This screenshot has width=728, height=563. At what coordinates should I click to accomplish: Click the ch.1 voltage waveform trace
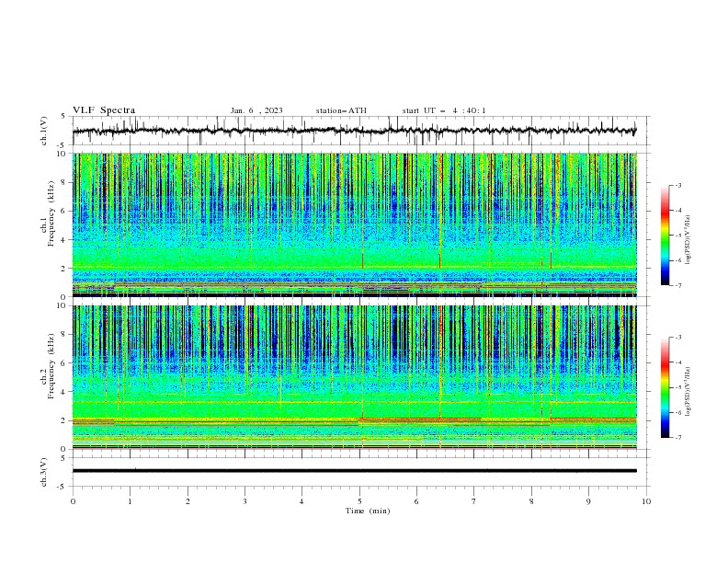pyautogui.click(x=355, y=131)
